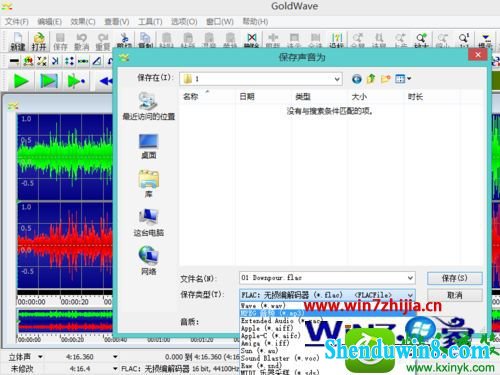Create a new folder in the save dialog
Screen dimensions: 500x375
386,79
